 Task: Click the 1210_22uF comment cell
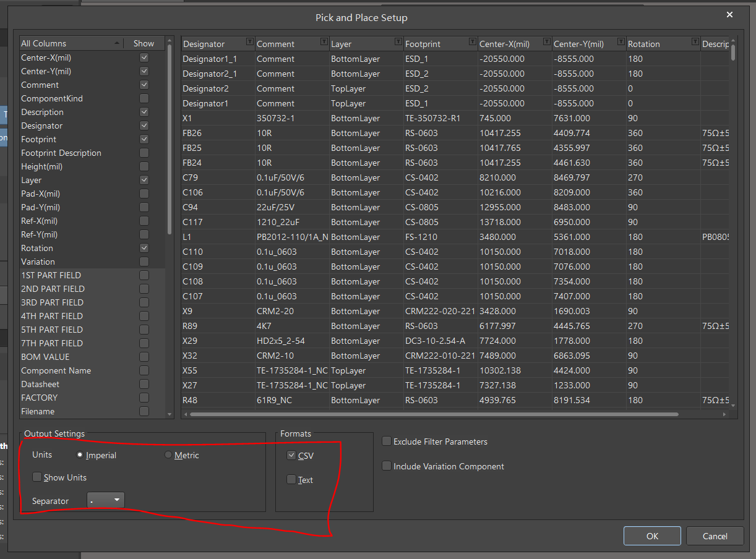point(293,222)
